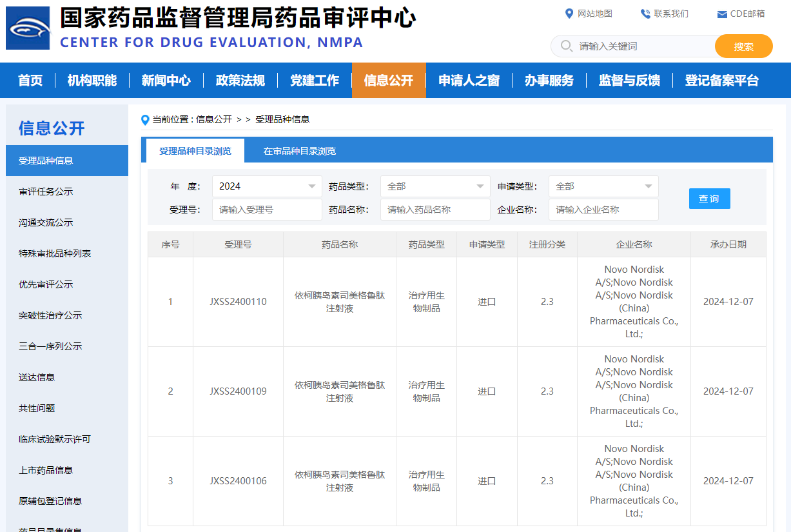Click the 药品名称 input field

[435, 210]
